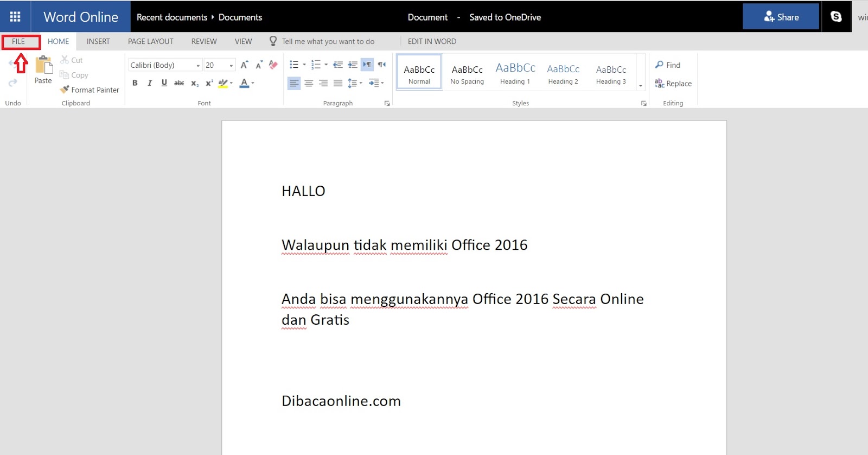Click the Tell me lightbulb icon

pos(273,41)
